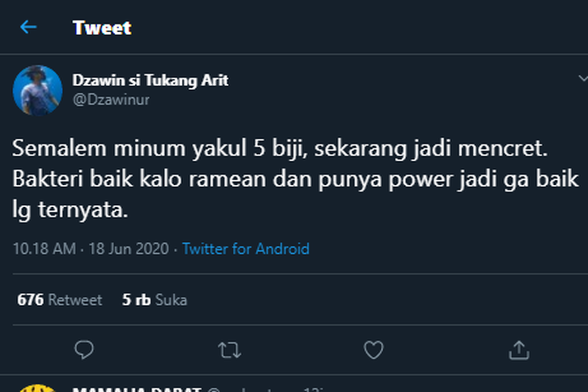Like the tweet with the heart
Image resolution: width=588 pixels, height=392 pixels.
click(x=373, y=350)
